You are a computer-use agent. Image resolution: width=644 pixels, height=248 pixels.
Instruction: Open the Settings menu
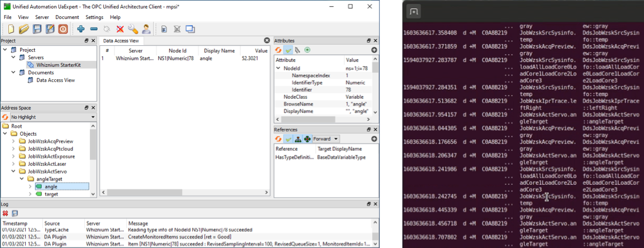pos(94,17)
